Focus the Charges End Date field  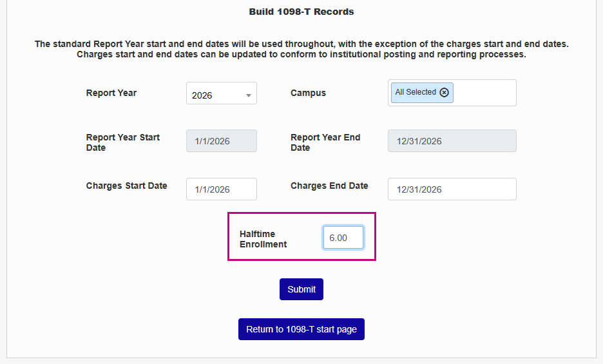tap(452, 189)
